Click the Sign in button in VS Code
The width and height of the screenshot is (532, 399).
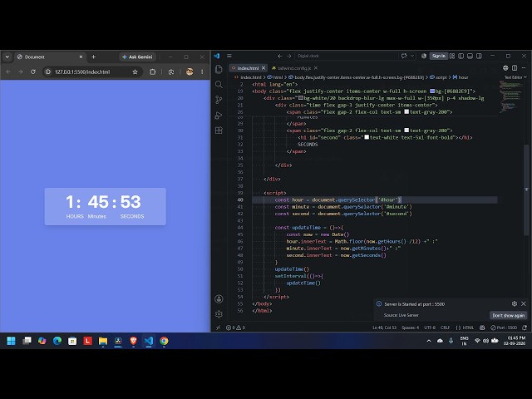438,56
